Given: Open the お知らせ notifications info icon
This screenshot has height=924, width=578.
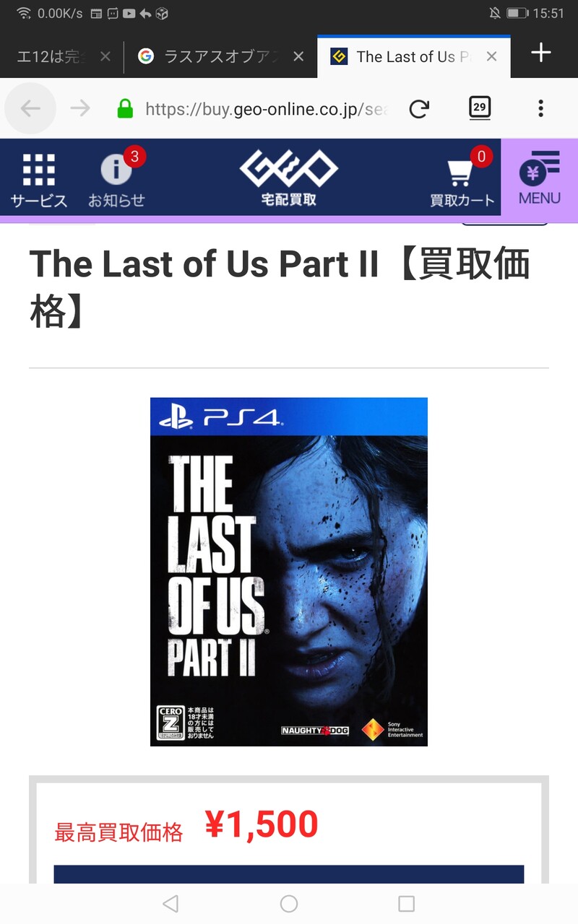Looking at the screenshot, I should click(116, 179).
